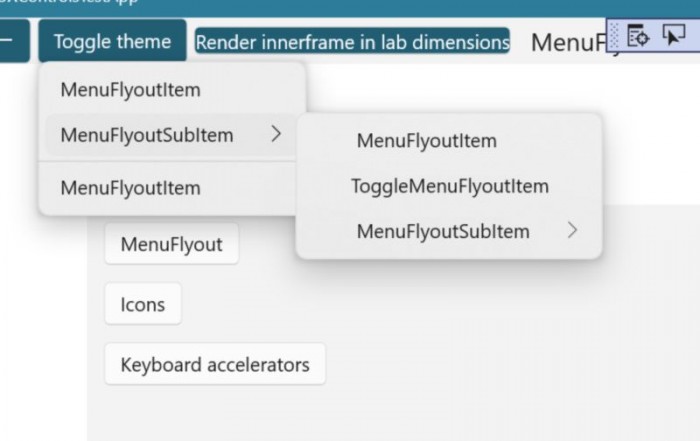The image size is (700, 441).
Task: Open the Keyboard accelerators button
Action: pos(215,364)
